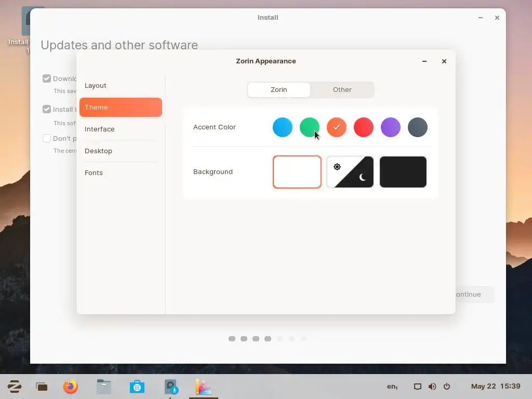Open the Interface section
532x399 pixels.
pyautogui.click(x=121, y=129)
